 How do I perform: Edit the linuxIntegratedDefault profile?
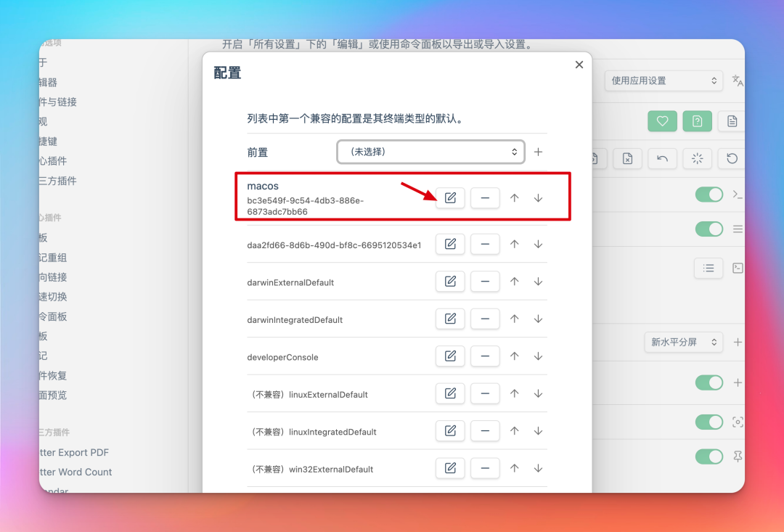450,431
